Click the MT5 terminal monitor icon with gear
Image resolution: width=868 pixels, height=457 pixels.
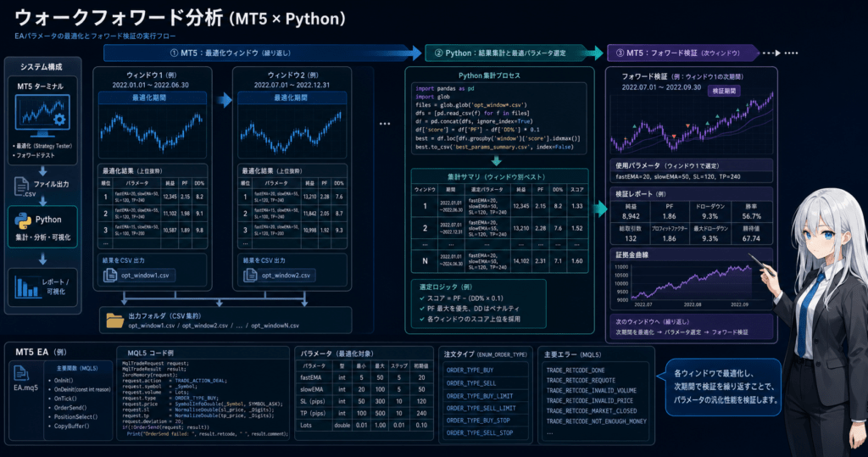42,116
